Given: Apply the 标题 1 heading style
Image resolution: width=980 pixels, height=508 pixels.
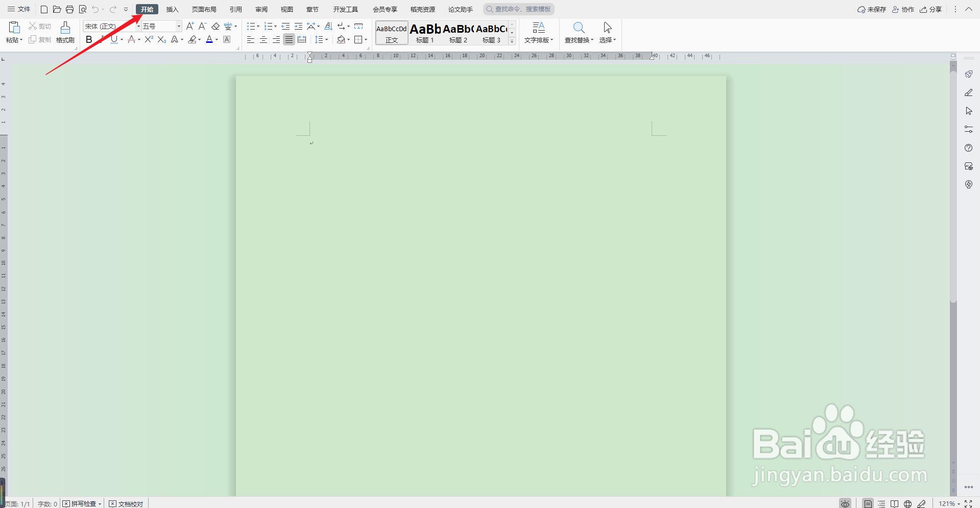Looking at the screenshot, I should click(425, 33).
